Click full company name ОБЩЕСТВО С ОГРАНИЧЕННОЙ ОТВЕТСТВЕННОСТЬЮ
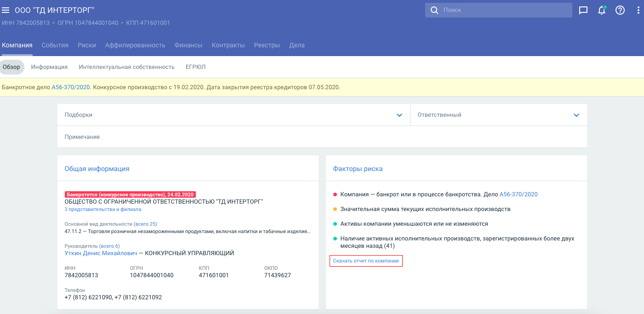644x314 pixels. click(x=164, y=202)
